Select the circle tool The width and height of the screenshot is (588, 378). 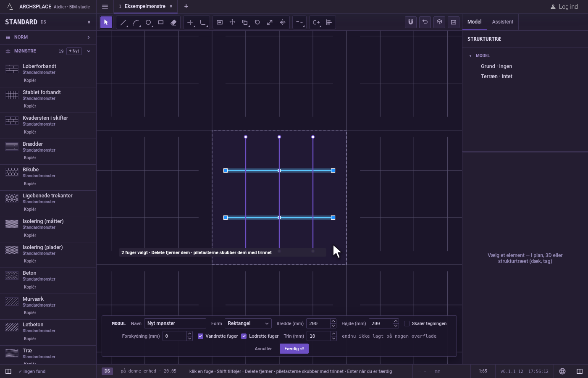tap(148, 22)
